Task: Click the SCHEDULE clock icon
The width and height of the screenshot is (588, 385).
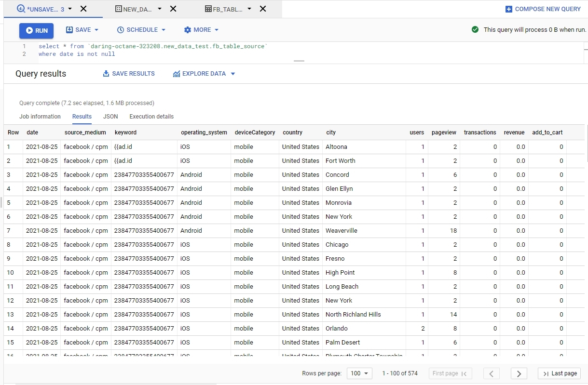Action: [121, 30]
